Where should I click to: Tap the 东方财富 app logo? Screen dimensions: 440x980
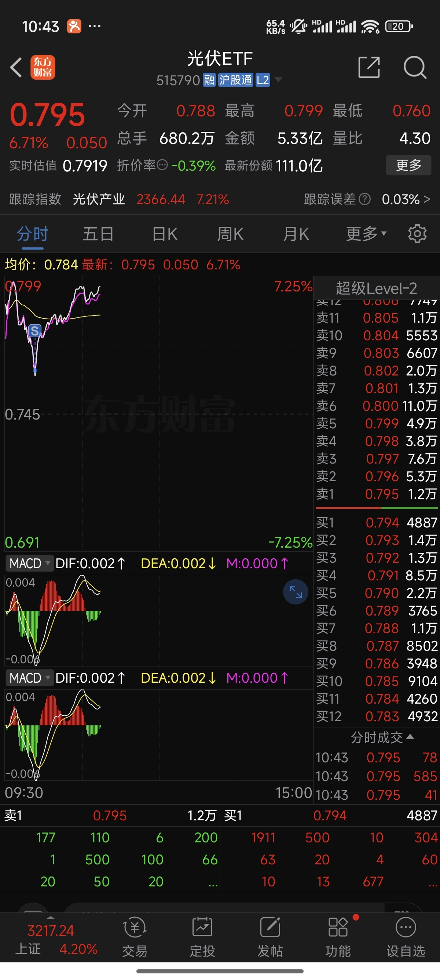(43, 67)
